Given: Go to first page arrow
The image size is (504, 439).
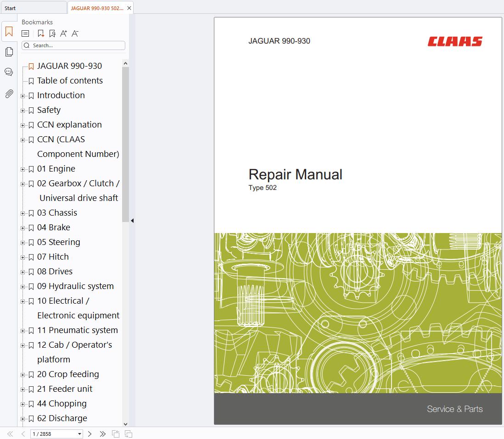Looking at the screenshot, I should (10, 434).
